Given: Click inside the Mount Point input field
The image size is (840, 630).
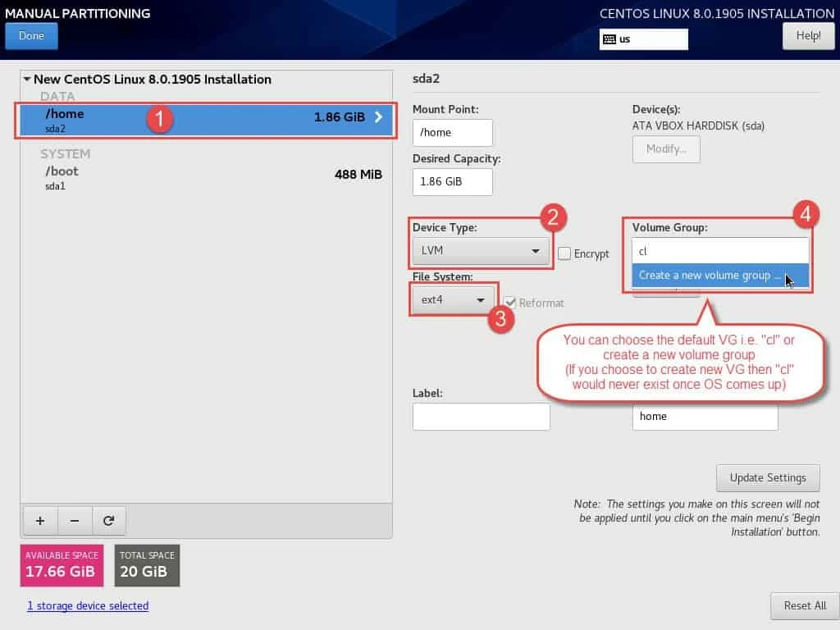Looking at the screenshot, I should pos(452,132).
